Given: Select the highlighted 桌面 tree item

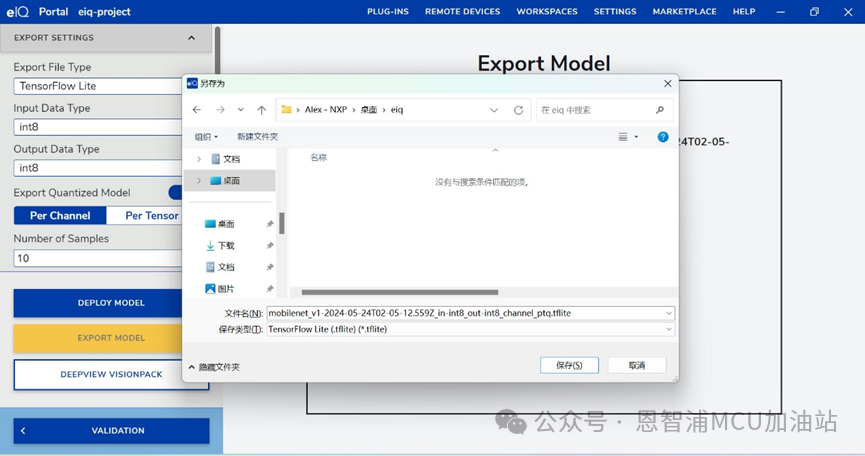Looking at the screenshot, I should coord(229,180).
